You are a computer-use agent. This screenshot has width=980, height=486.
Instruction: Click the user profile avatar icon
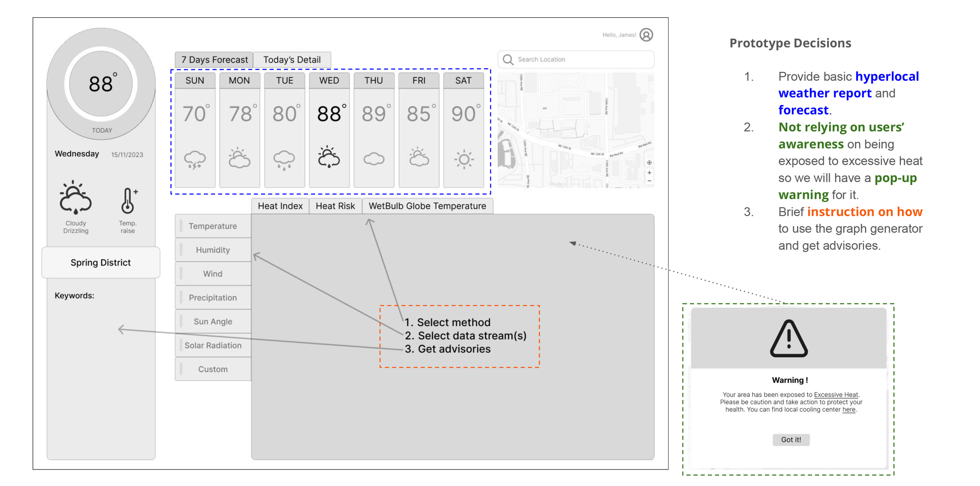(646, 35)
